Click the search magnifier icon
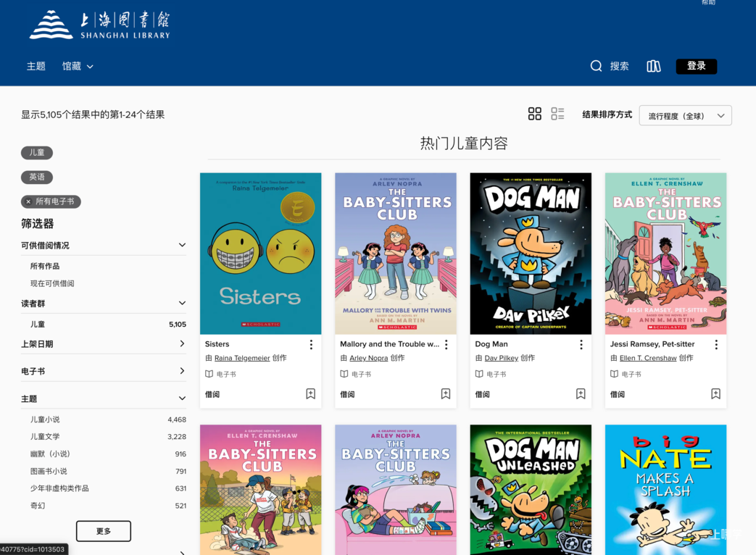 point(596,66)
